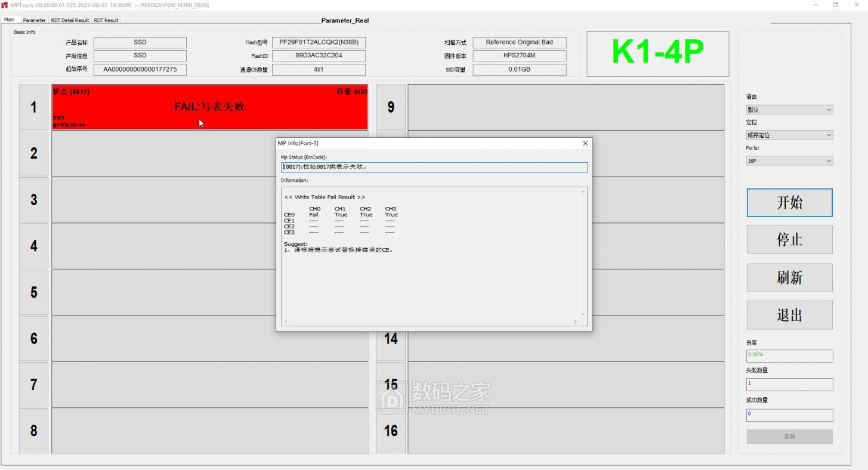Open the Ports 16P dropdown
Screen dimensions: 868x470
point(789,161)
